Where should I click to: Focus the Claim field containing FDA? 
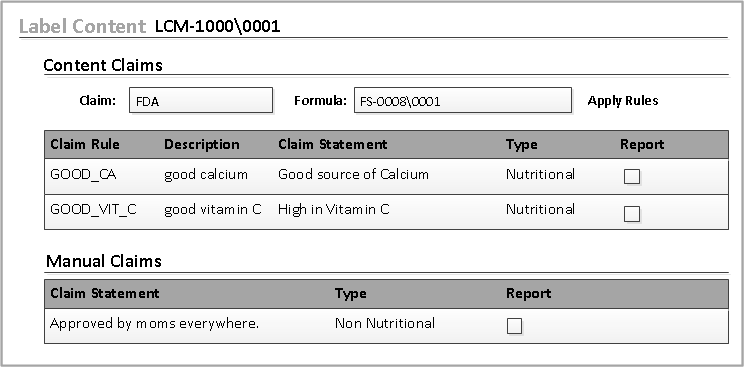201,100
